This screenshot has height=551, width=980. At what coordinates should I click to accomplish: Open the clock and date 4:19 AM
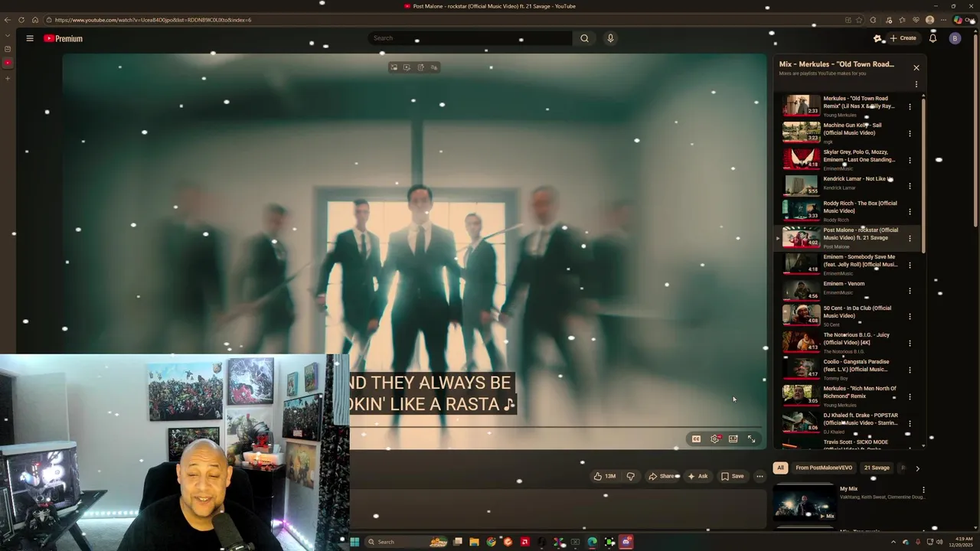click(x=960, y=542)
